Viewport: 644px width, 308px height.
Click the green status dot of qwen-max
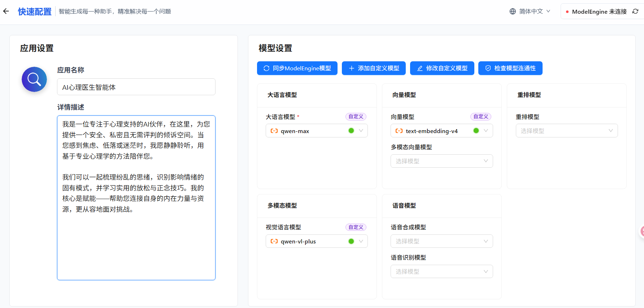351,131
